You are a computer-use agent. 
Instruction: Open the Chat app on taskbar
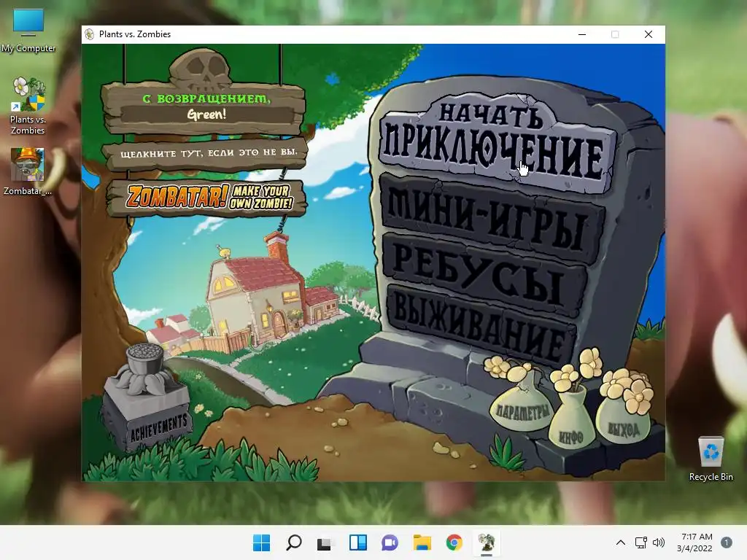[x=390, y=542]
